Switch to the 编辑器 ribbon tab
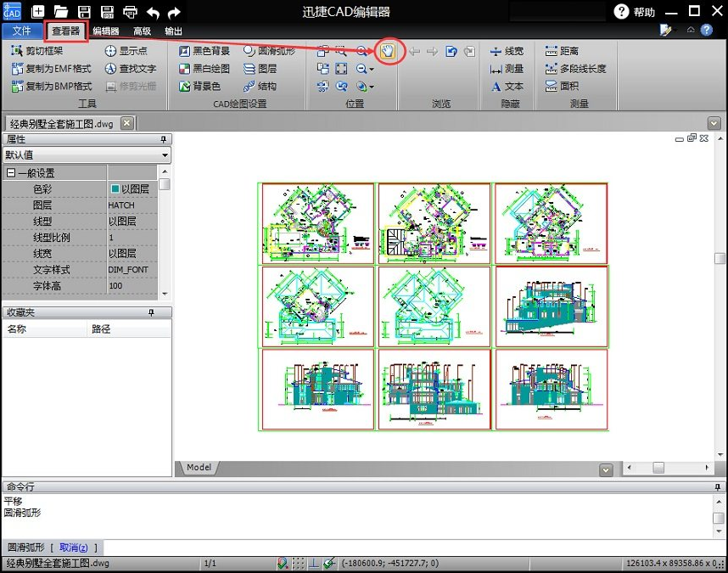 click(106, 31)
